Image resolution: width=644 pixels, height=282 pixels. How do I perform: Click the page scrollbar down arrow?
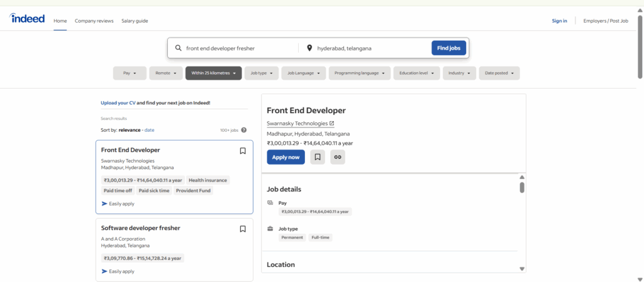(640, 279)
